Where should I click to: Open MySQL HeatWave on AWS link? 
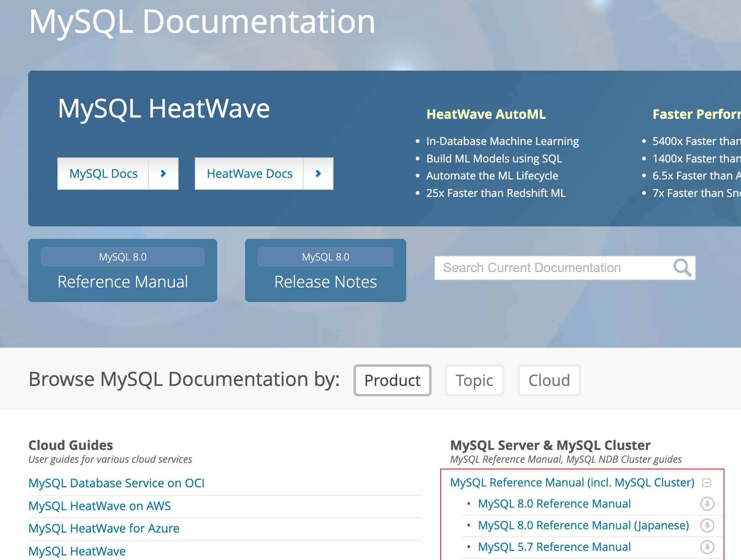(x=100, y=506)
